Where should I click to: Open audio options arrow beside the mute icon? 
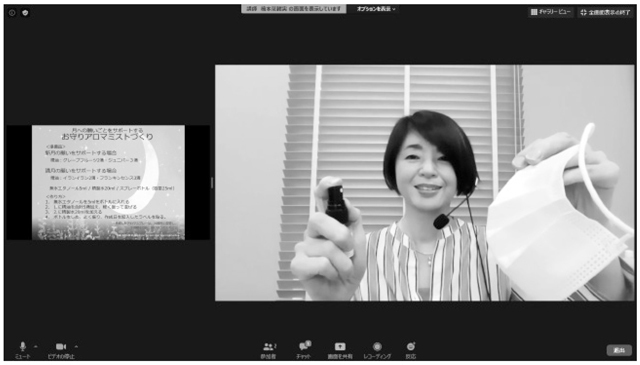coord(36,347)
